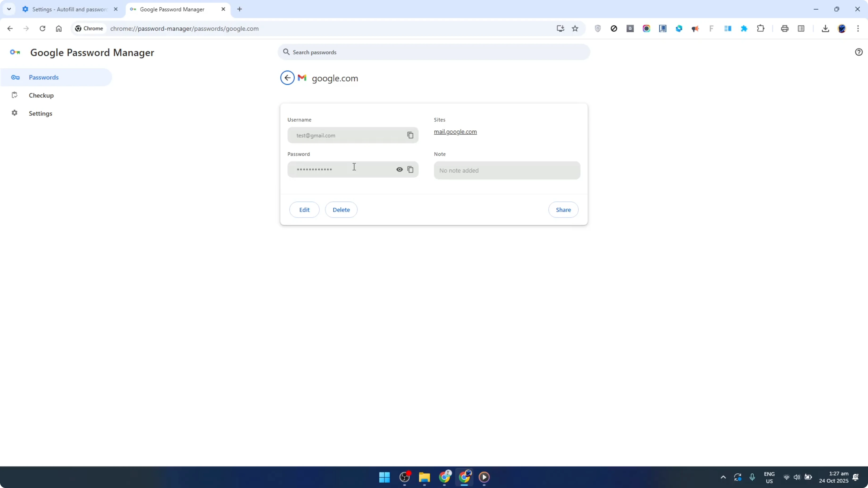Click the blue puzzle piece extension icon
The width and height of the screenshot is (868, 488).
[744, 29]
